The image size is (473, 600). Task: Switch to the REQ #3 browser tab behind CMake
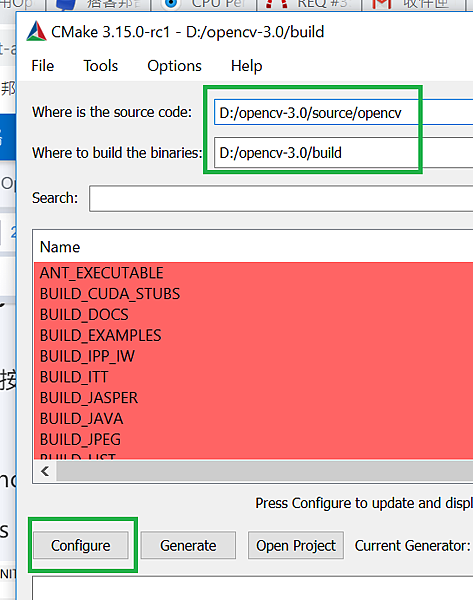pyautogui.click(x=309, y=5)
